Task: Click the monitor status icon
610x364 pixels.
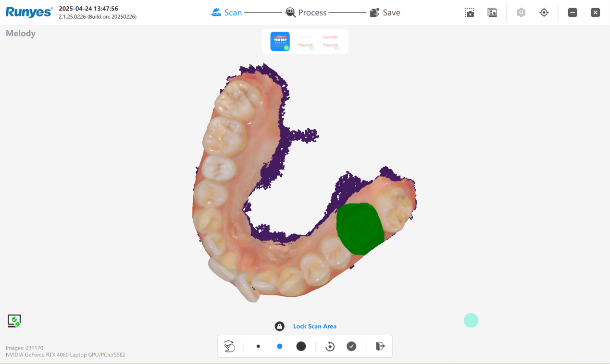Action: click(x=14, y=321)
